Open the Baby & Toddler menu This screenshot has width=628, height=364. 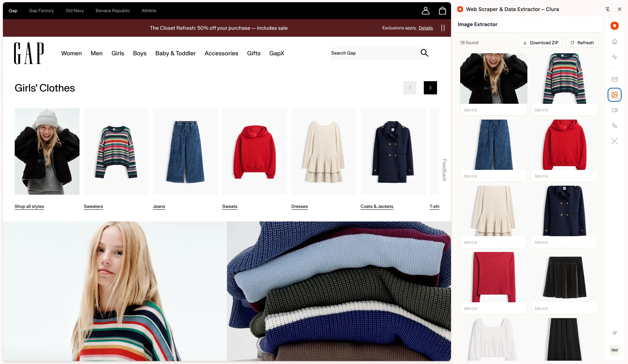175,53
